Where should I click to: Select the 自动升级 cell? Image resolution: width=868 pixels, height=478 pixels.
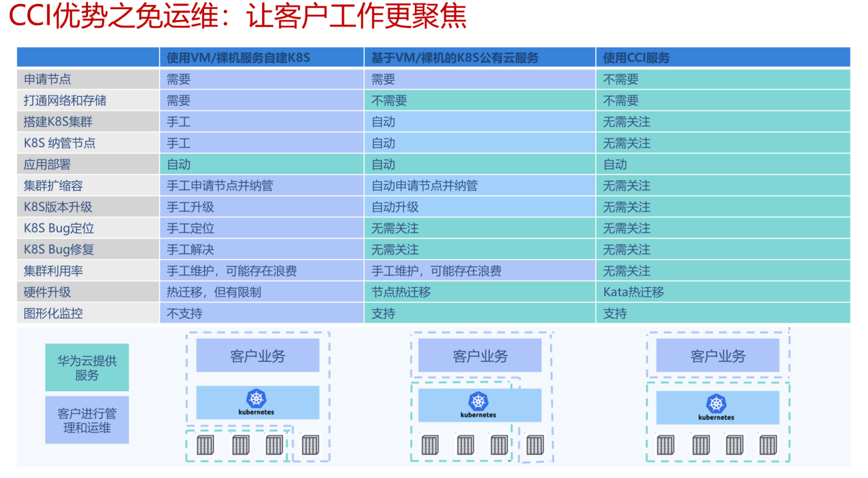(480, 207)
